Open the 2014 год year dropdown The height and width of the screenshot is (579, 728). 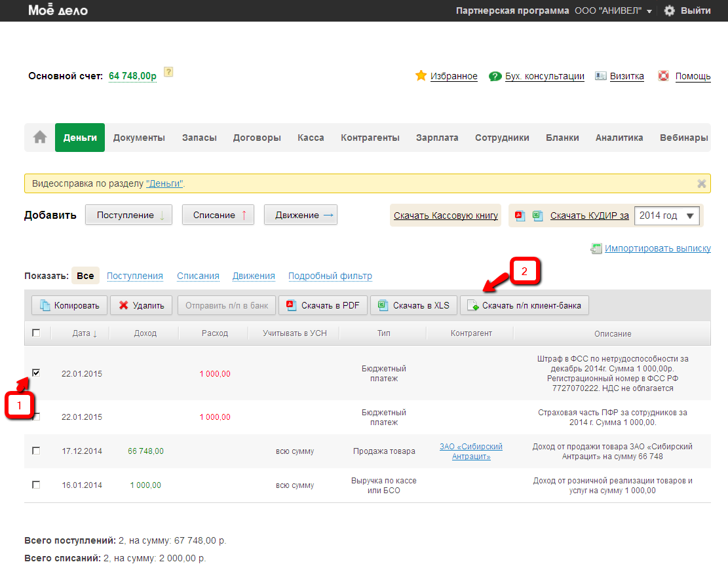(x=666, y=215)
